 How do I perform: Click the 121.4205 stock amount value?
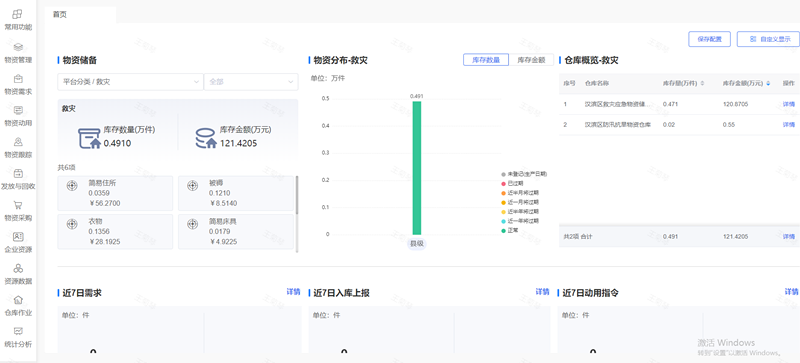(x=238, y=143)
